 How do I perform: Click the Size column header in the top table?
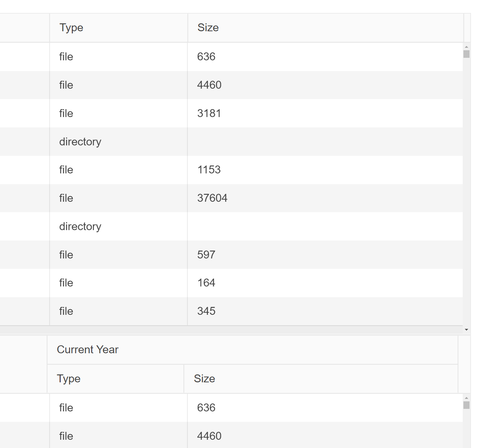click(207, 27)
